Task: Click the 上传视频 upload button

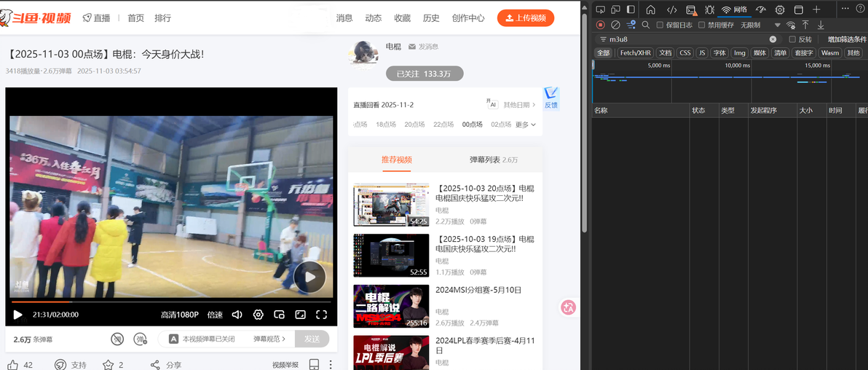Action: (525, 17)
